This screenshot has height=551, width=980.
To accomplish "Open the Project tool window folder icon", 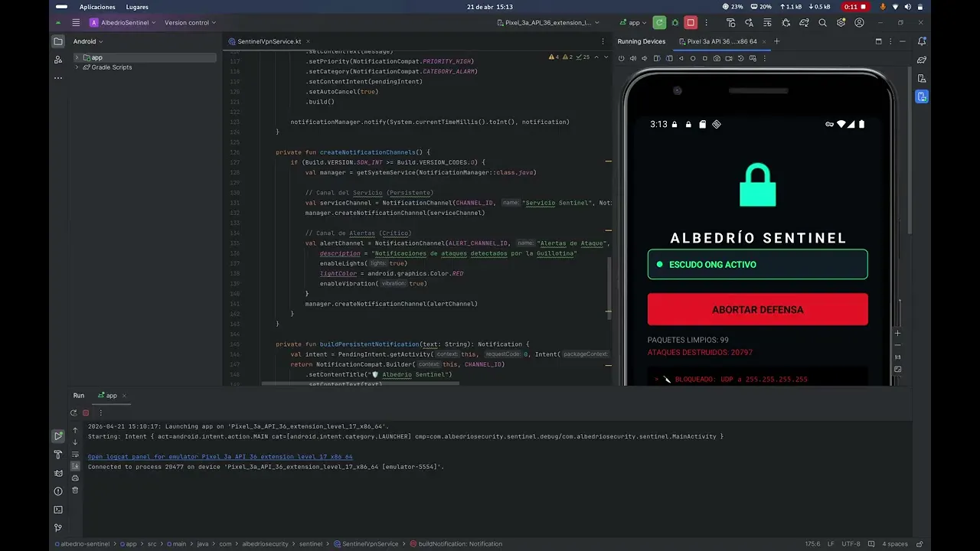I will [58, 41].
